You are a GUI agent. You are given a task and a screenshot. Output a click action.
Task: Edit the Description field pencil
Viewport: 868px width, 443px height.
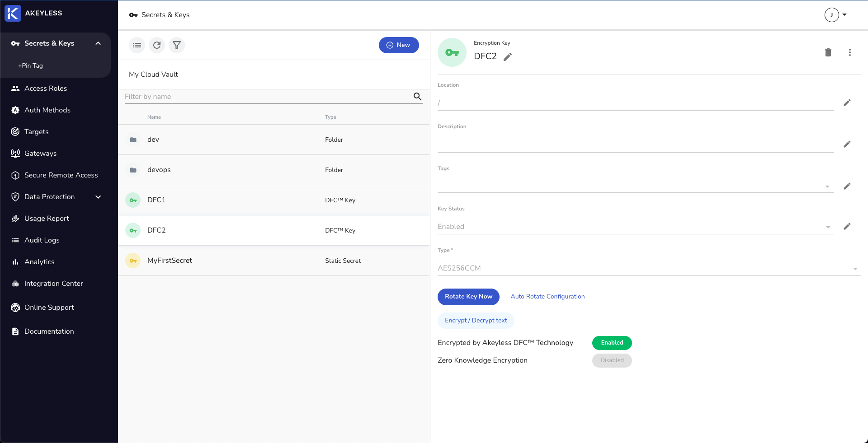(847, 144)
